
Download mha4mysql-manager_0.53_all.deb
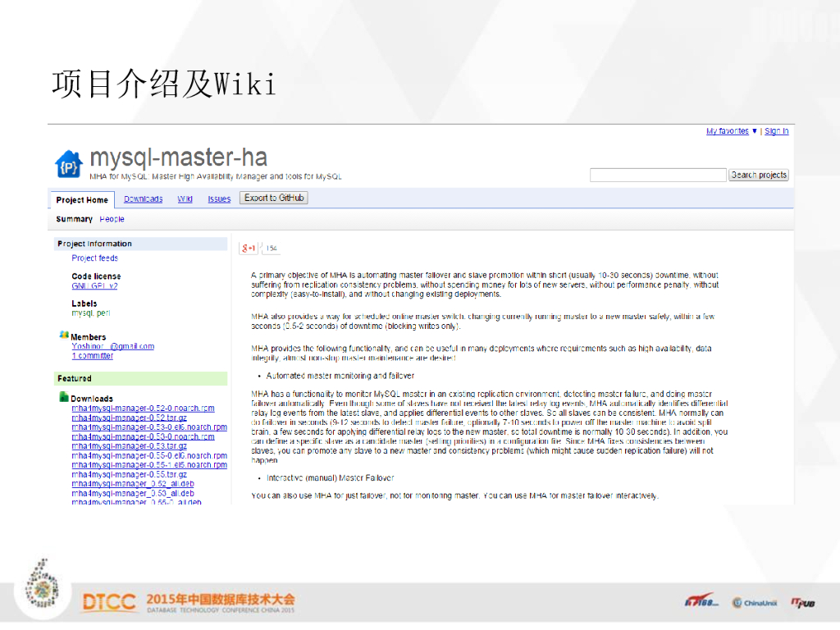(x=133, y=493)
